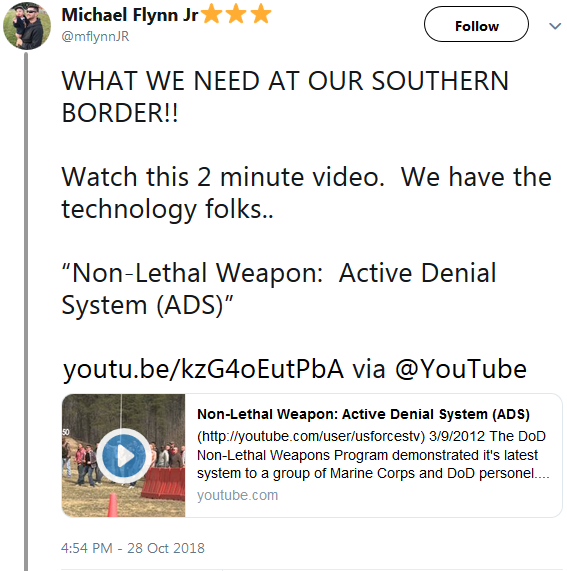Image resolution: width=567 pixels, height=571 pixels.
Task: Click the orange cone in video thumbnail
Action: pyautogui.click(x=113, y=505)
